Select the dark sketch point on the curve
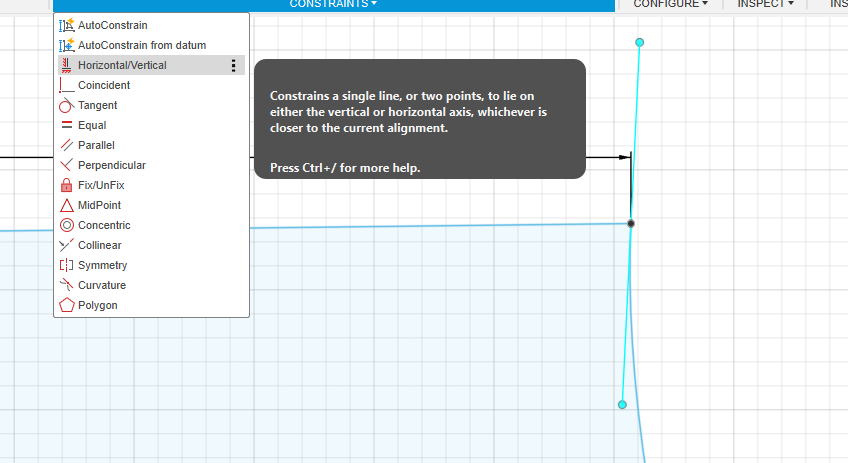 coord(631,223)
